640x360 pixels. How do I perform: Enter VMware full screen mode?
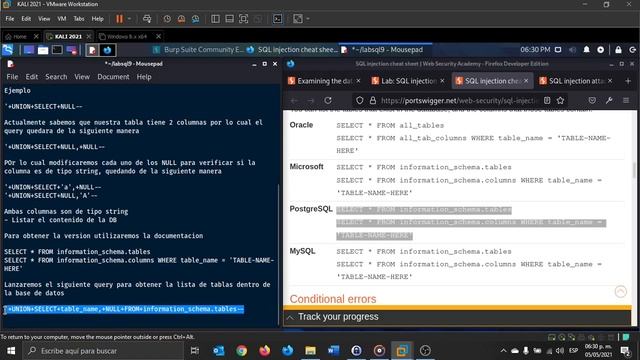[243, 19]
